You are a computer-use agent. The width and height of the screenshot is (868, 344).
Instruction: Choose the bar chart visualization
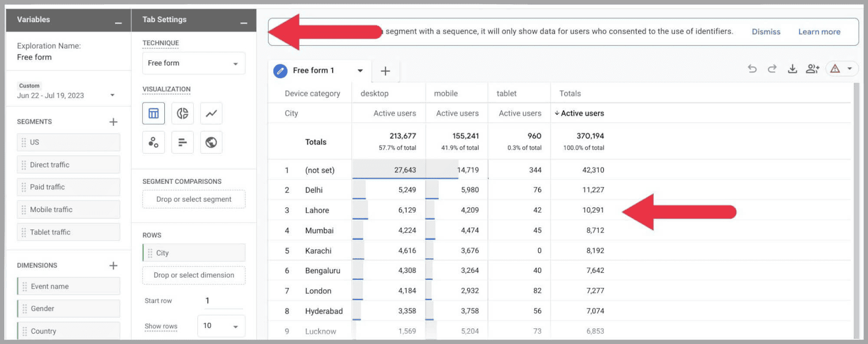pyautogui.click(x=182, y=142)
